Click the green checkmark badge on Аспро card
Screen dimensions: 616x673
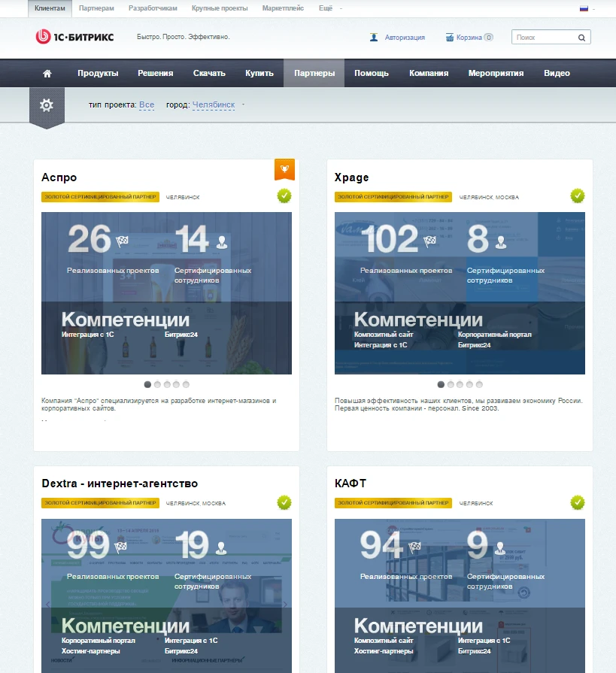coord(284,196)
